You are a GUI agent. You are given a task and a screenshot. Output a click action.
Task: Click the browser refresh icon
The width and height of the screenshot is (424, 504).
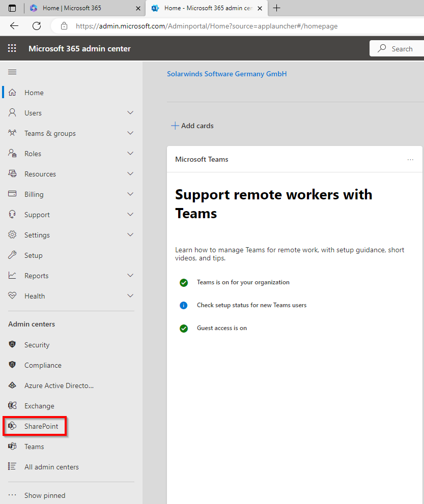coord(37,26)
